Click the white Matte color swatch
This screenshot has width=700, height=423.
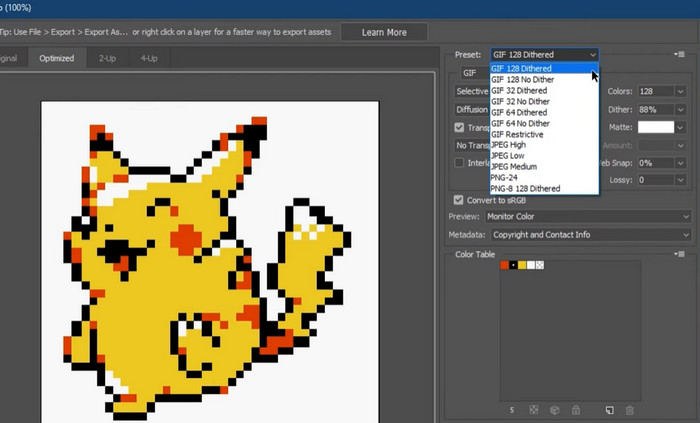(656, 127)
